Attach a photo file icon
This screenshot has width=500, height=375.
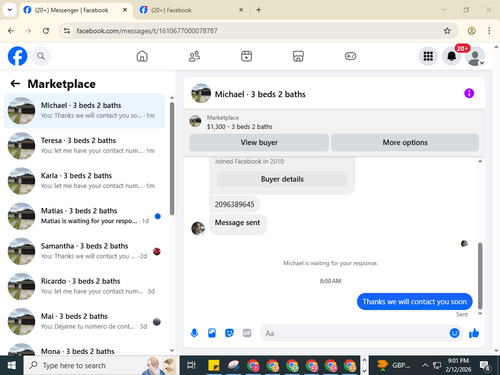(x=212, y=333)
